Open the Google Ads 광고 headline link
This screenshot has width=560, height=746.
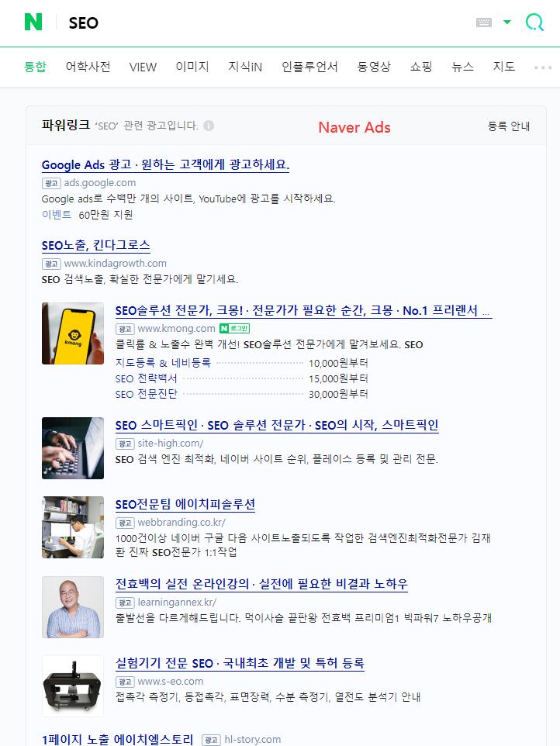[x=165, y=164]
